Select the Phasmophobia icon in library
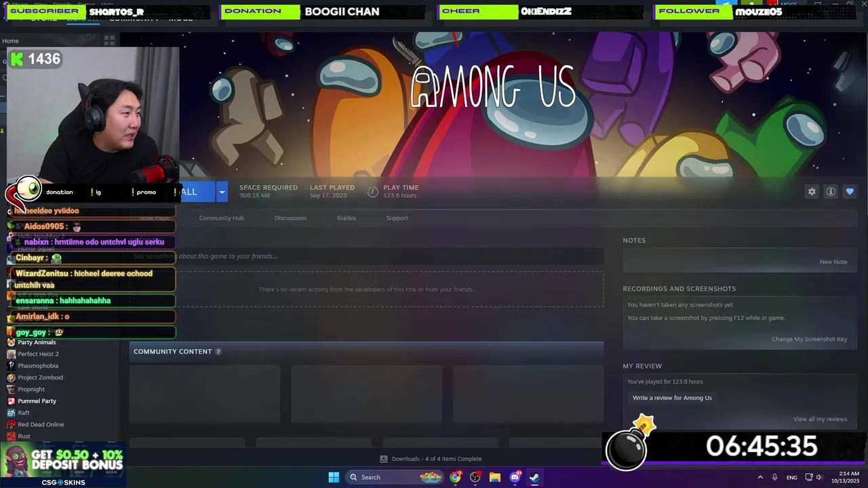This screenshot has width=868, height=488. click(x=11, y=366)
